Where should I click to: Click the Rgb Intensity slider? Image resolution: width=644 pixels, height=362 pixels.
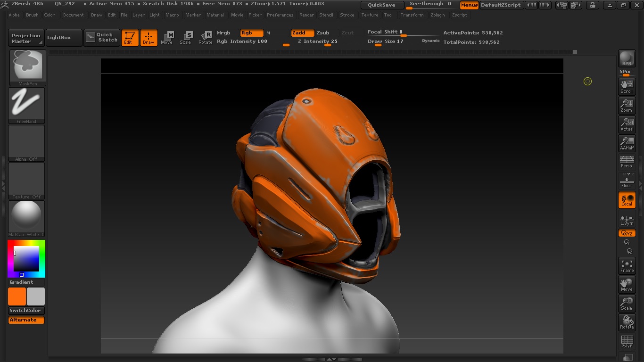253,42
